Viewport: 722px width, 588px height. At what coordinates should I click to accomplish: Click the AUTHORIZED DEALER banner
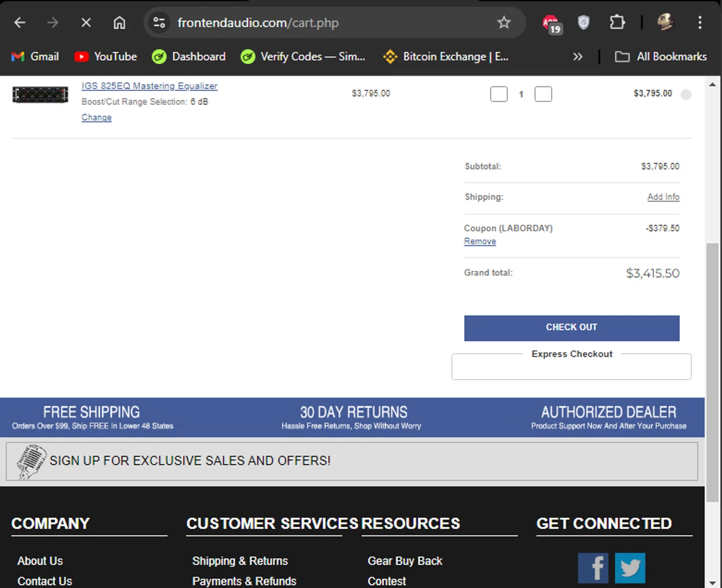click(609, 418)
